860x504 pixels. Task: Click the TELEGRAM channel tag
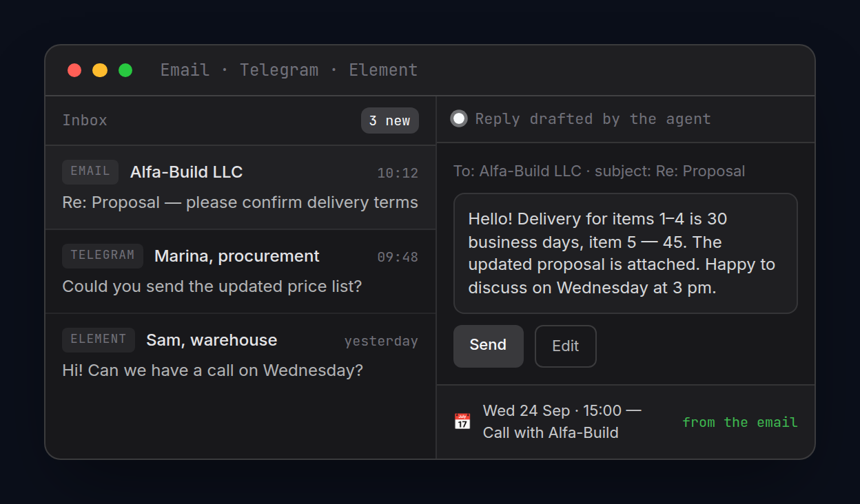[x=103, y=255]
